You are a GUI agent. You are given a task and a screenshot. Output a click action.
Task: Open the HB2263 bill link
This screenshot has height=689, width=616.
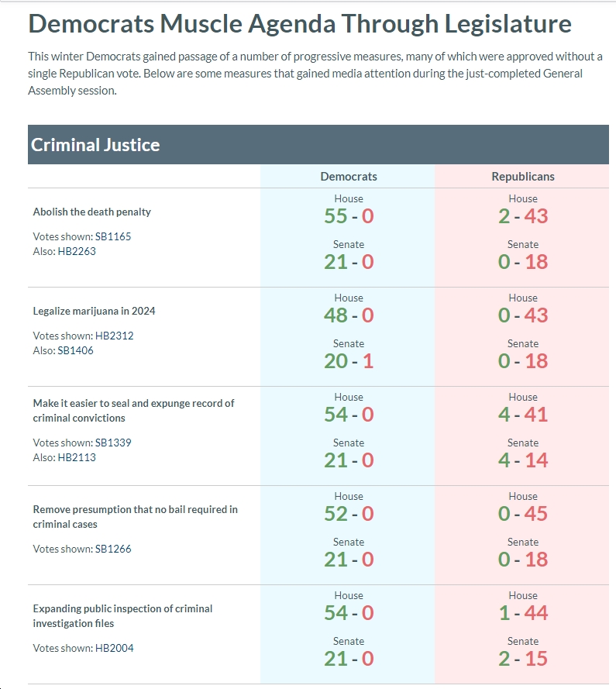pos(77,251)
